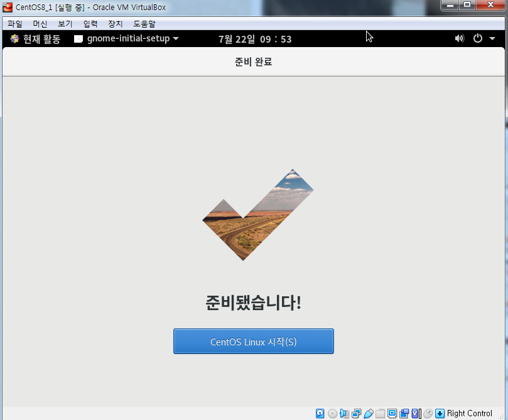Viewport: 508px width, 420px height.
Task: Open the 7월 22일 09:53 clock panel
Action: click(x=255, y=39)
